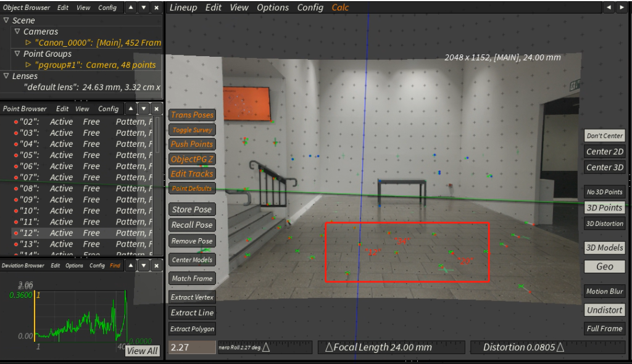Open Deviation Browser Options menu

coord(74,266)
